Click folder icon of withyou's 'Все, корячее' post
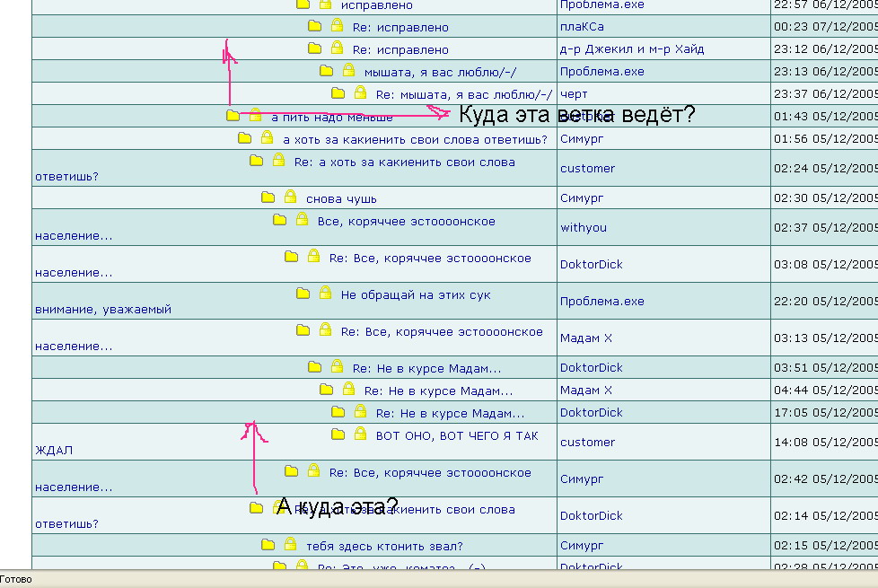The image size is (878, 588). [279, 220]
